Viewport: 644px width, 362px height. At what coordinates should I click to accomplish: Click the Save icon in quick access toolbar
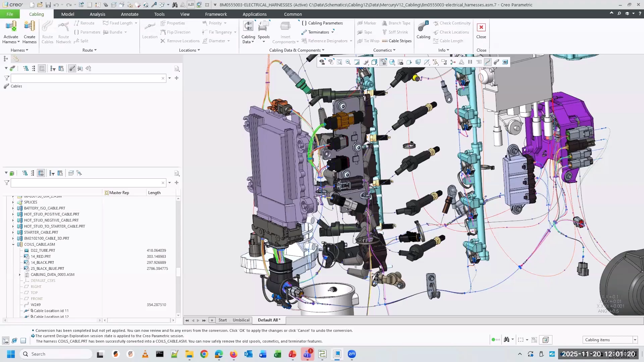click(x=48, y=5)
